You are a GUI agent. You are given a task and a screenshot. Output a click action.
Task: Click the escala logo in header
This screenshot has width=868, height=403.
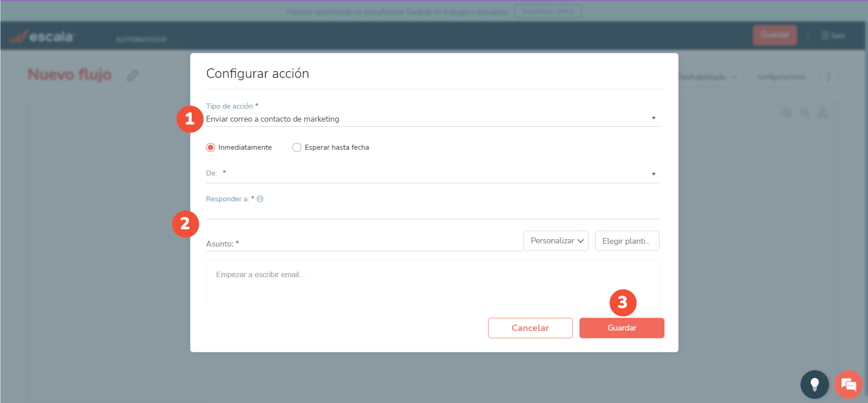pyautogui.click(x=42, y=37)
